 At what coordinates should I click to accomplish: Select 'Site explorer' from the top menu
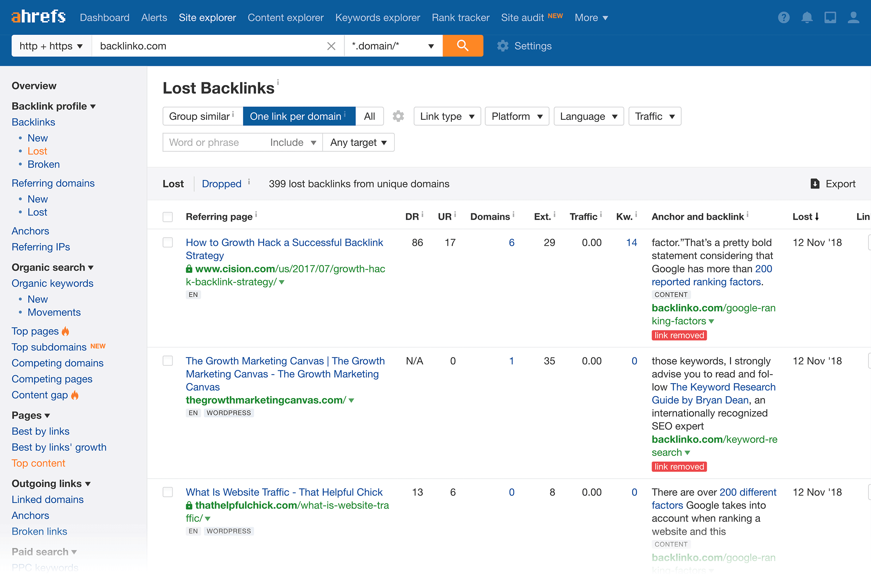tap(207, 17)
